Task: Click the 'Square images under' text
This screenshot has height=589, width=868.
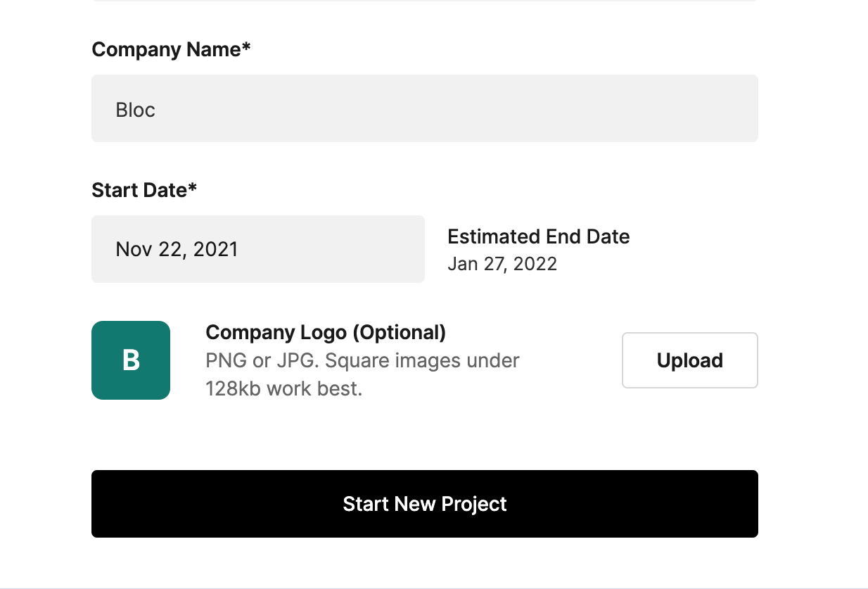Action: click(x=422, y=361)
